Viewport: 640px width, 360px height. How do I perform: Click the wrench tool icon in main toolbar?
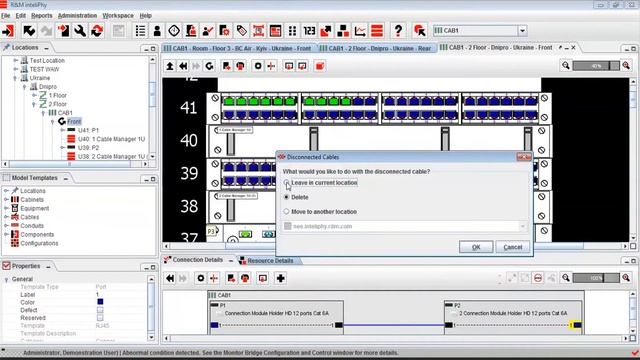[80, 31]
